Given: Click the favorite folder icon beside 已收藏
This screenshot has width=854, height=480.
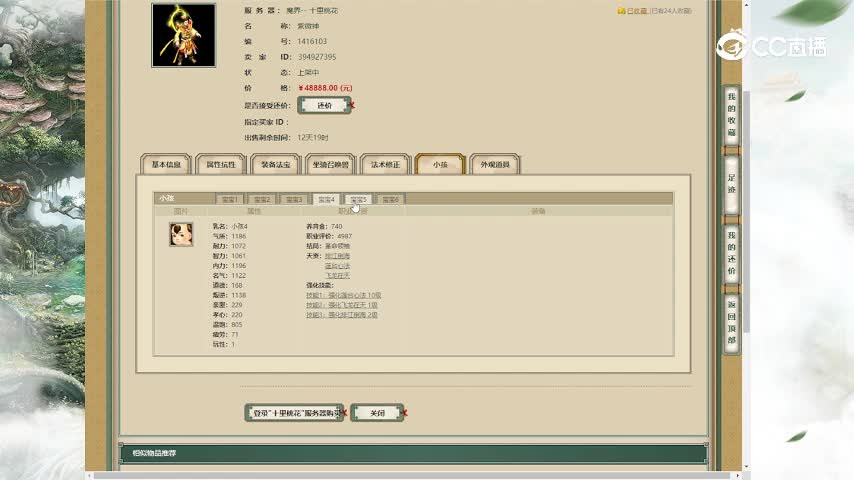Looking at the screenshot, I should point(621,11).
